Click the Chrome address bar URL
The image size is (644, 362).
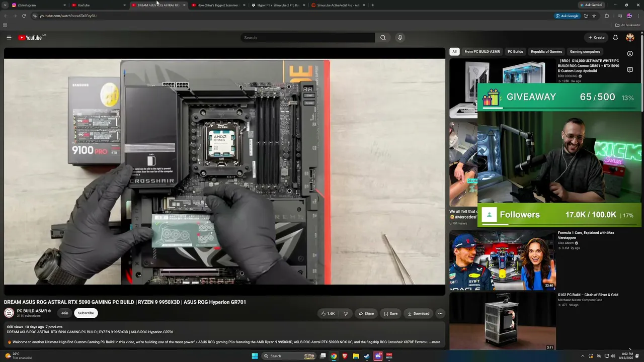click(68, 16)
